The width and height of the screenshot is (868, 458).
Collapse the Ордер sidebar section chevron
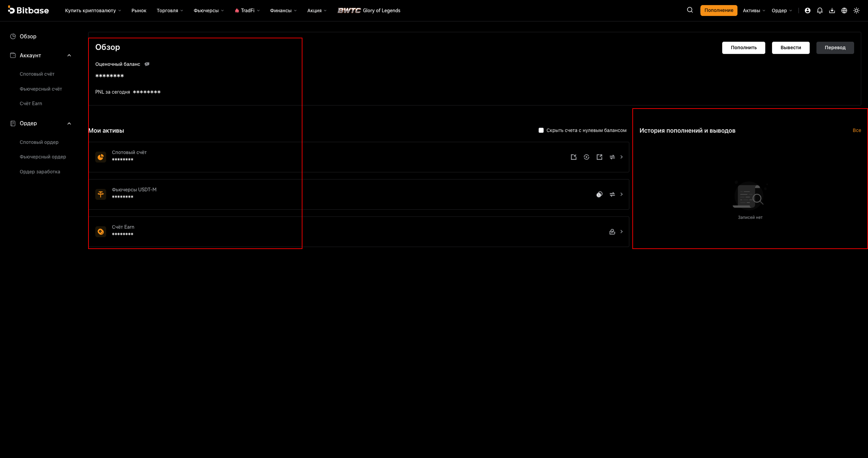point(69,123)
